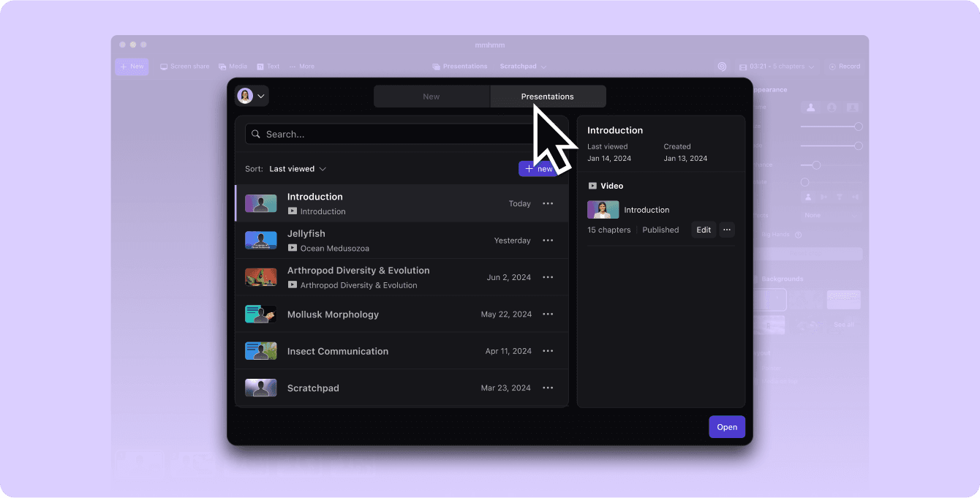
Task: Open more options for the Introduction presentation row
Action: click(548, 204)
